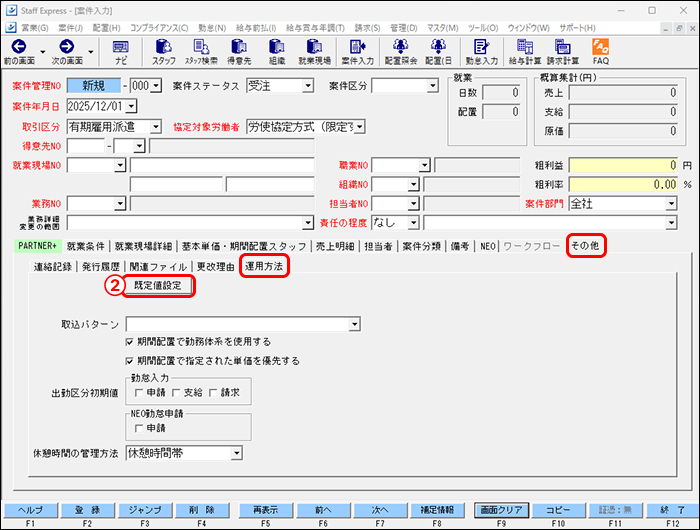Click the 補足情報 F8 button
The width and height of the screenshot is (700, 530).
(437, 510)
